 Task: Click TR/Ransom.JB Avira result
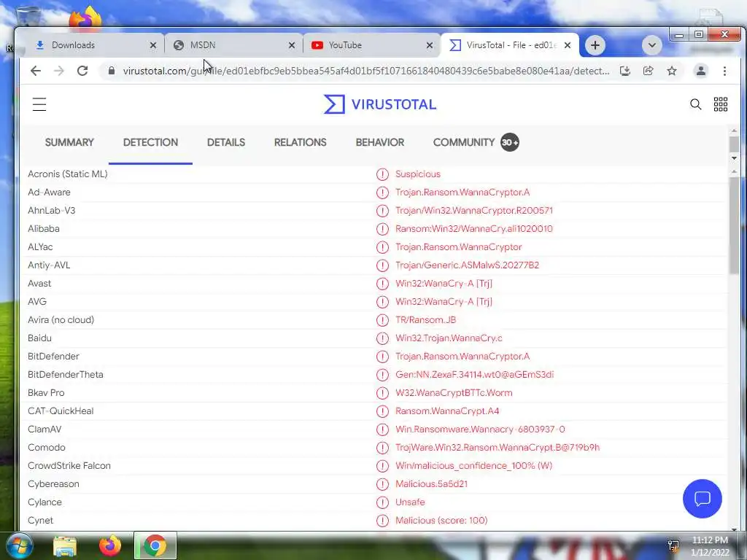pos(425,320)
